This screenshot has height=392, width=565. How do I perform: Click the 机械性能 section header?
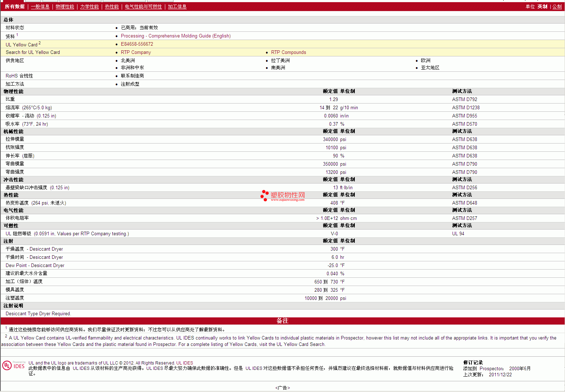(x=13, y=131)
